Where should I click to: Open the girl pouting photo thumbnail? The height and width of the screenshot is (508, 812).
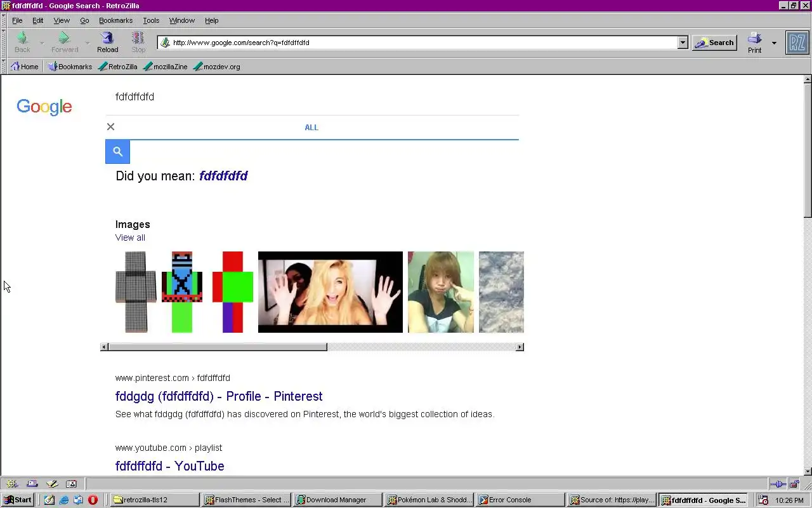[441, 292]
